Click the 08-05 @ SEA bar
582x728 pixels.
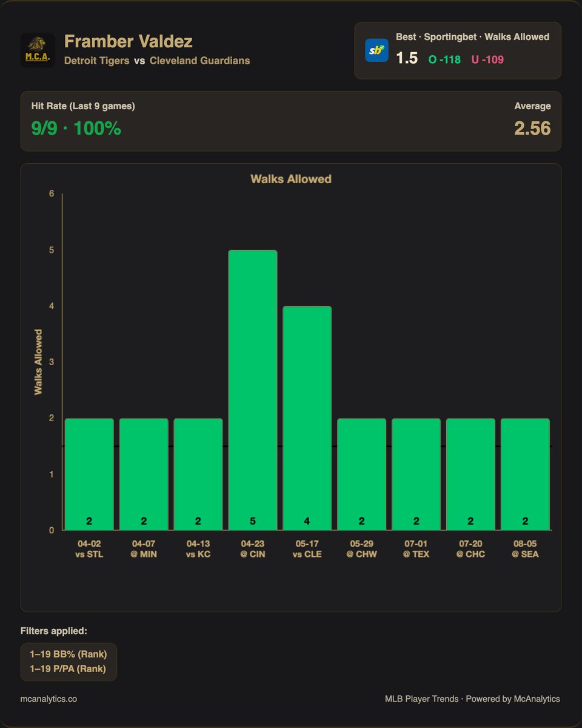[526, 474]
